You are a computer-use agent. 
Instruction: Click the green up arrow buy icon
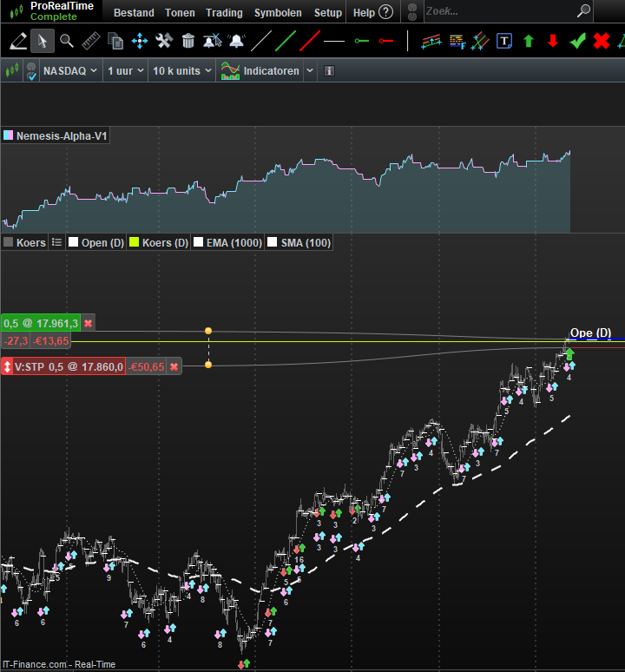528,41
